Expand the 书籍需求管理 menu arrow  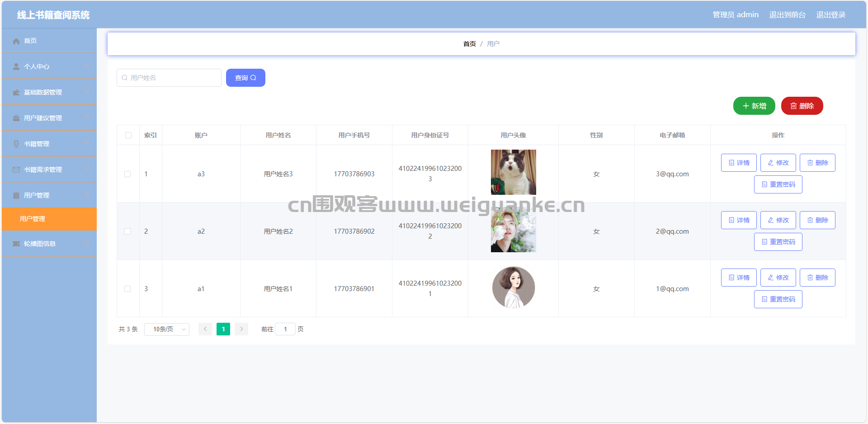tap(86, 169)
